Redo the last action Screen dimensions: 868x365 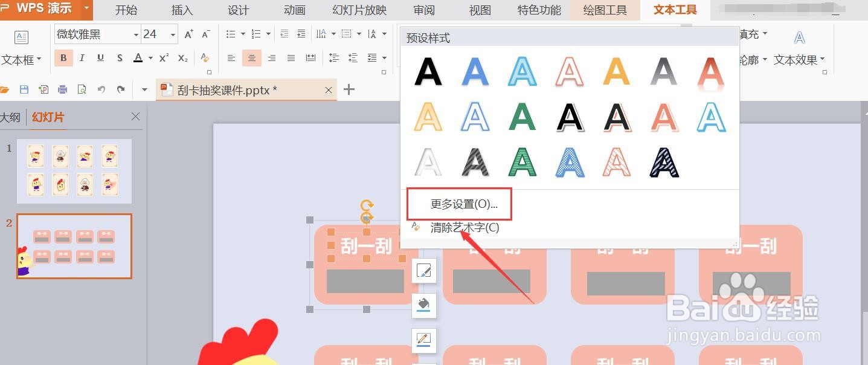pos(121,89)
